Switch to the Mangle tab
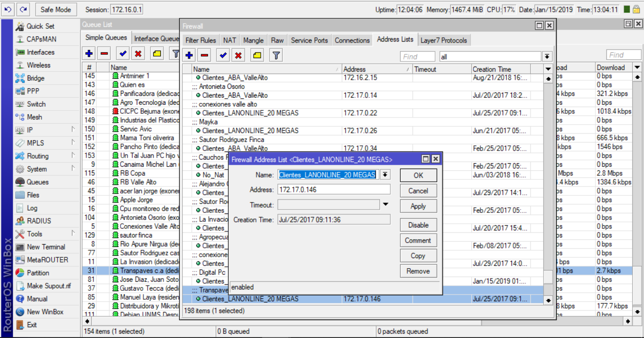 pyautogui.click(x=254, y=41)
